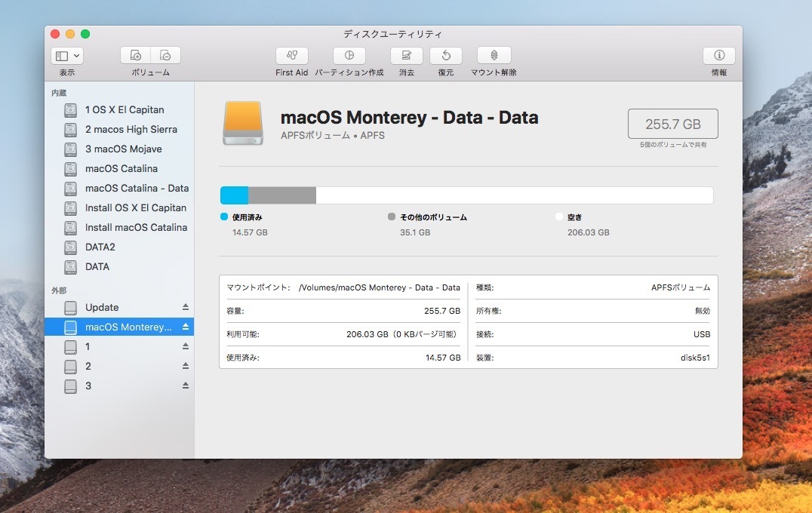Select 1 OS X El Capitan volume
The image size is (812, 513).
pos(125,109)
